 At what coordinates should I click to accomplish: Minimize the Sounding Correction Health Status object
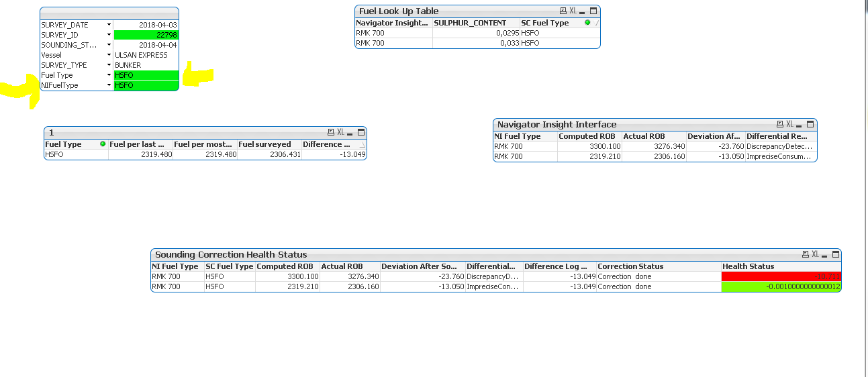(825, 255)
